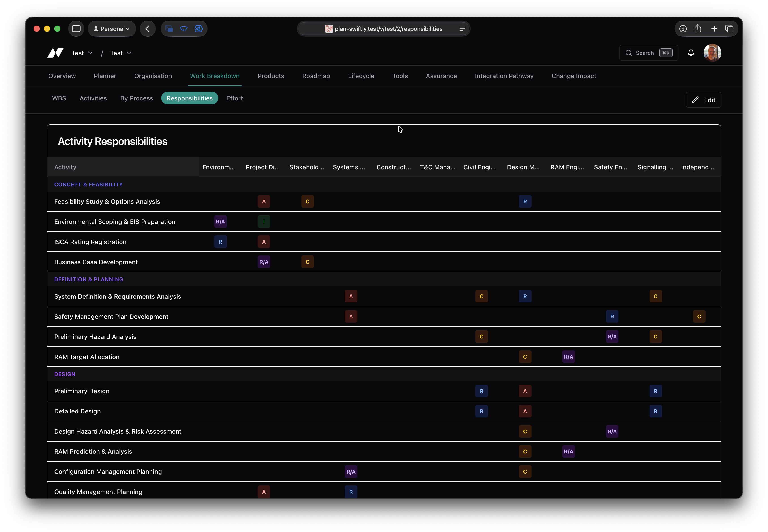Viewport: 768px width, 532px height.
Task: Show the tab overview icon
Action: tap(729, 29)
